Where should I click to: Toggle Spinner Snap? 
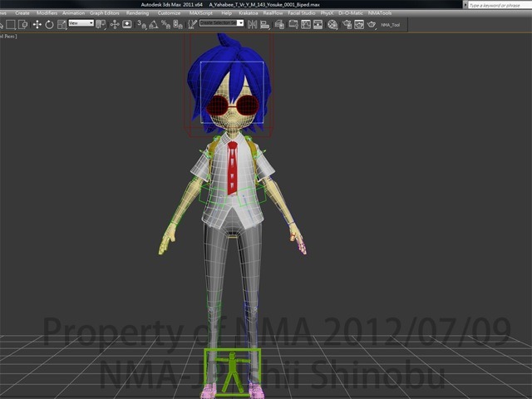(178, 24)
